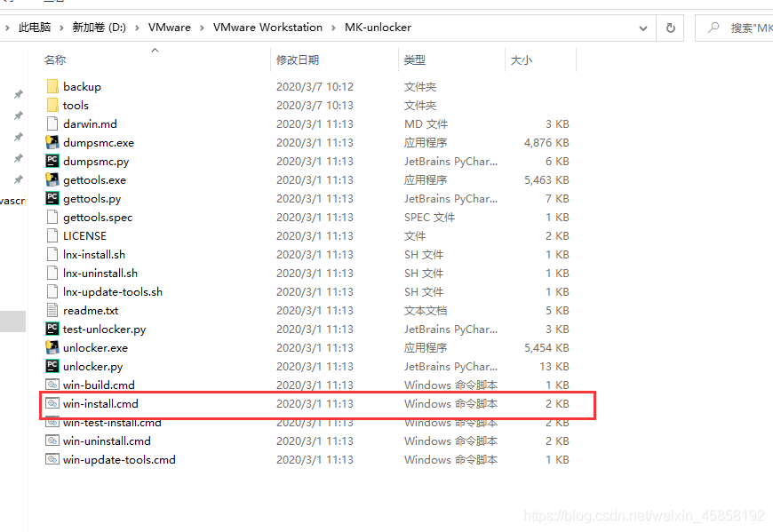
Task: Click date 2020/3/7 10:13 of tools
Action: coord(315,106)
